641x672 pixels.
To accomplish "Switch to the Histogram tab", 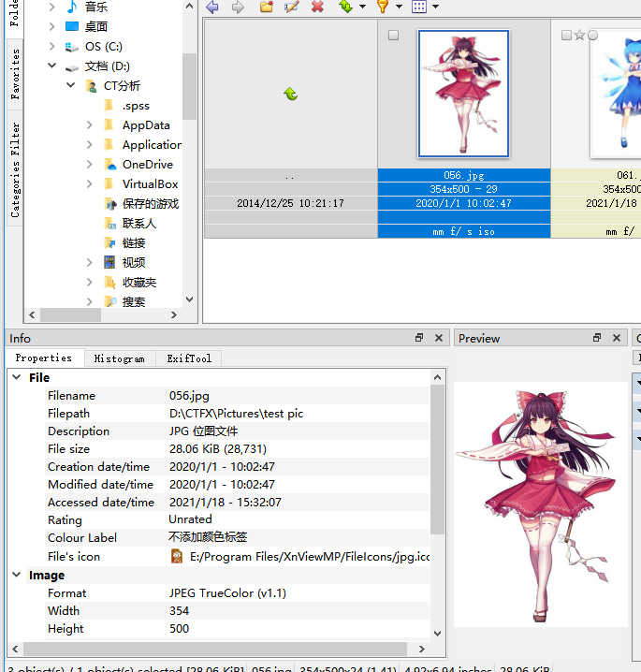I will [x=120, y=358].
